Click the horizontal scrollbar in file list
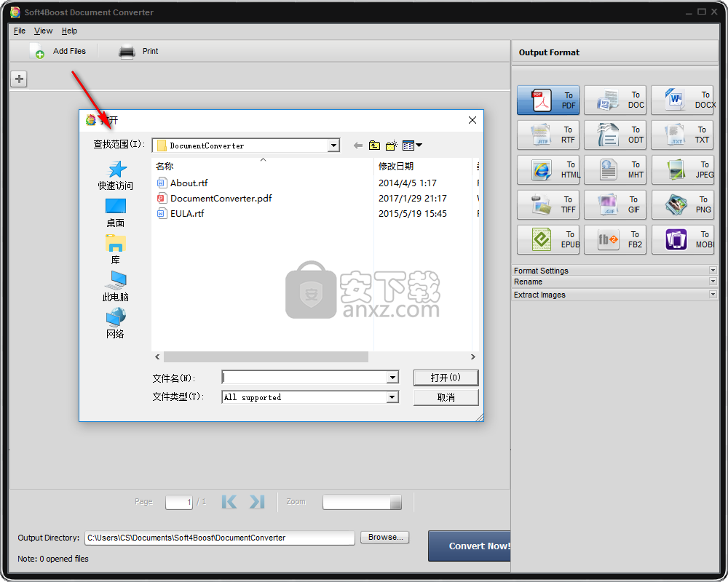This screenshot has height=582, width=728. [266, 357]
